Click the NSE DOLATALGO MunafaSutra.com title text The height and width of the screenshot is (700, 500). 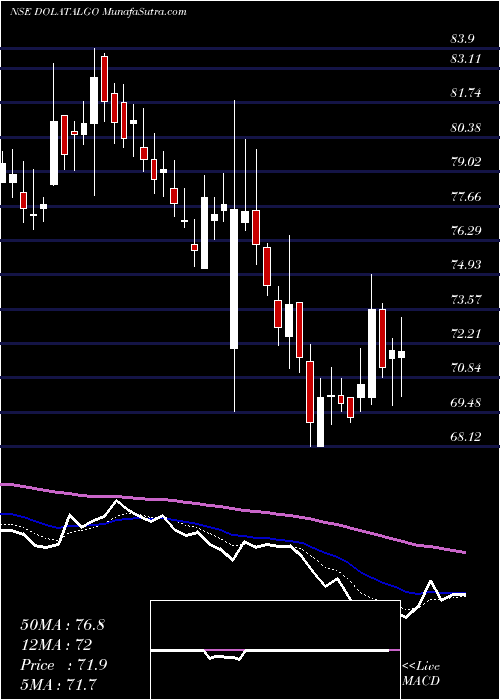tap(98, 12)
